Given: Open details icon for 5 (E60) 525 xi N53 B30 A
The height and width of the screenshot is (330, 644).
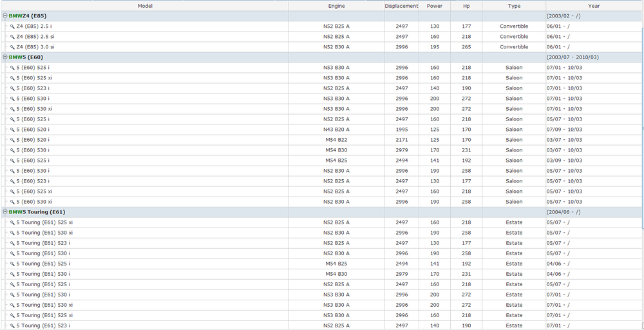Looking at the screenshot, I should click(12, 78).
